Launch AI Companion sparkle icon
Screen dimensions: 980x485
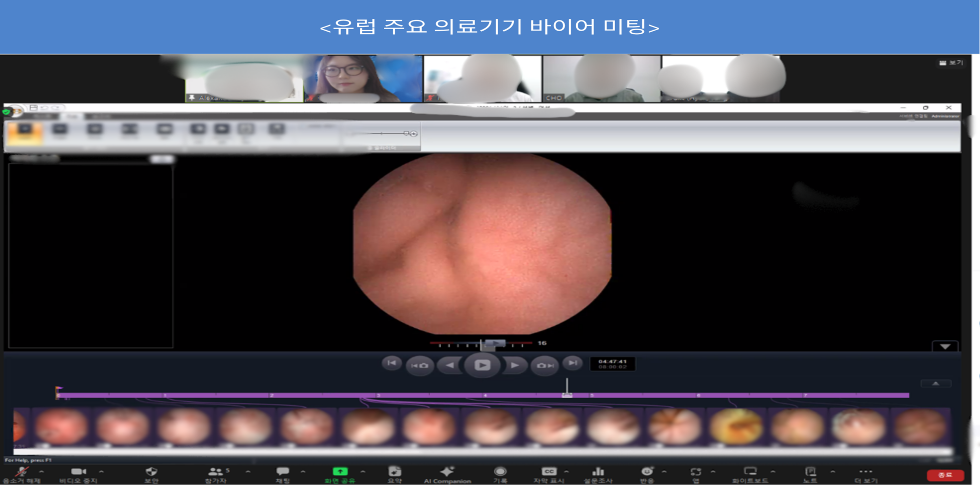[x=447, y=471]
